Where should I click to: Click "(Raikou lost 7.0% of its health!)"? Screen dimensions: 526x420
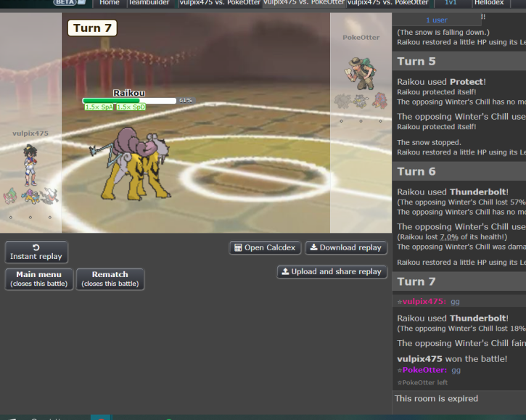click(x=452, y=236)
